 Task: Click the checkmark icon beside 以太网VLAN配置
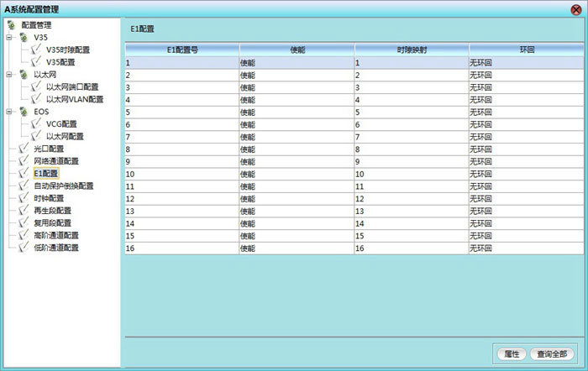tap(36, 99)
